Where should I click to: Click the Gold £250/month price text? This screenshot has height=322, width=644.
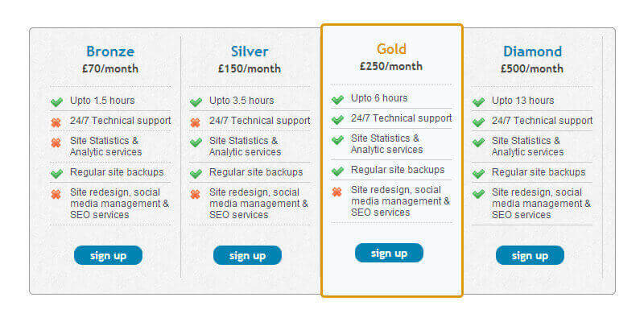click(x=391, y=67)
